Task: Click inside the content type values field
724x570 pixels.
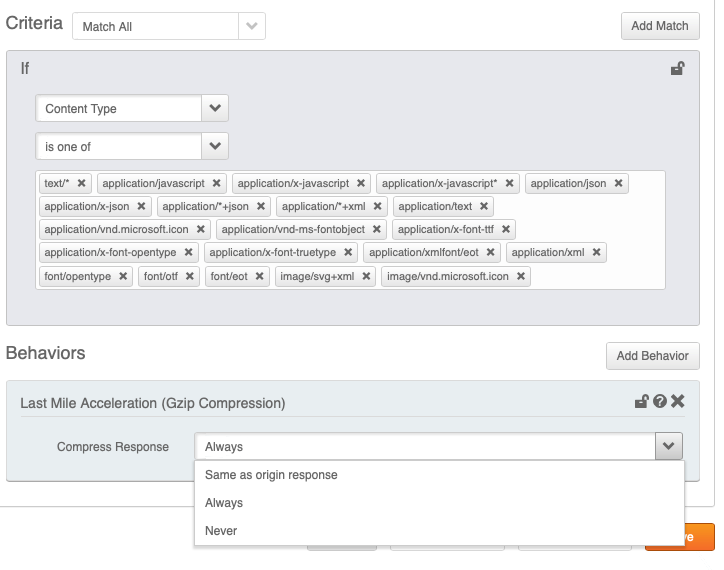Action: 596,276
